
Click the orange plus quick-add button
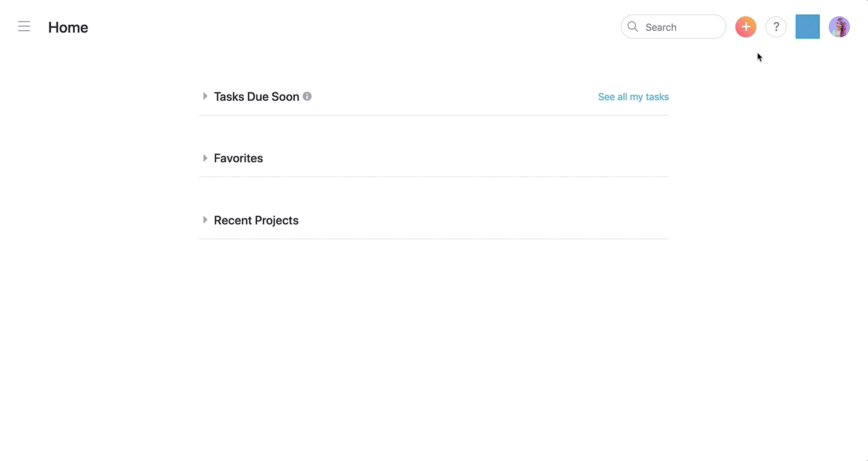pos(746,27)
